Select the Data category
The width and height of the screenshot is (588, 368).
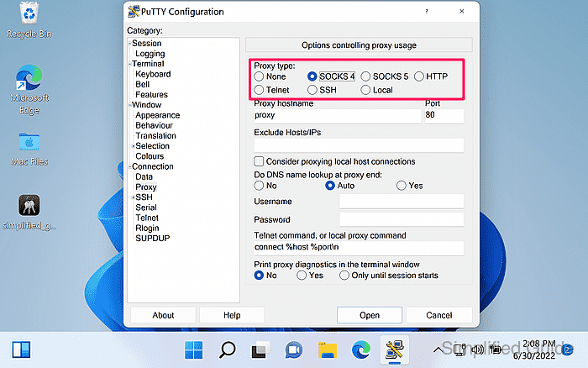[x=144, y=176]
